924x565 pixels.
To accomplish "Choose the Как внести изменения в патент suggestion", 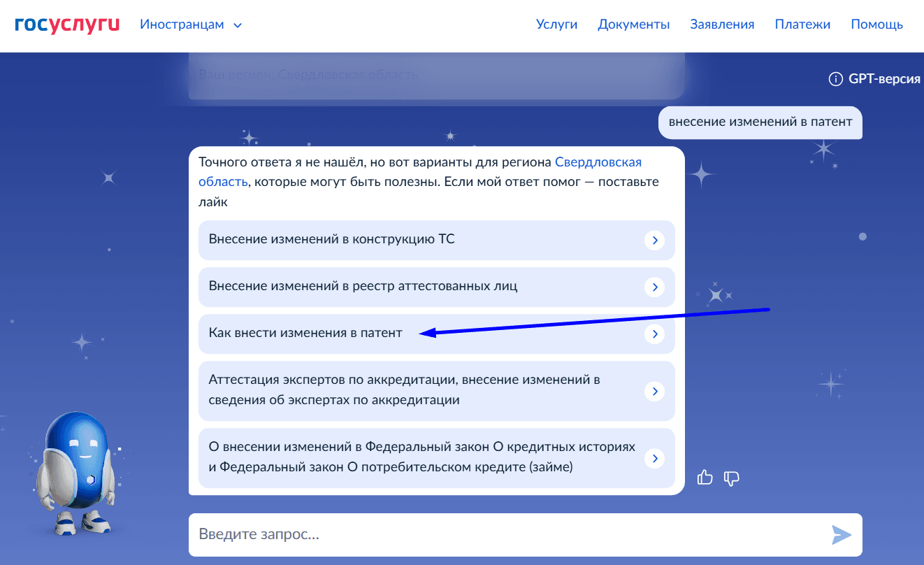I will [305, 334].
